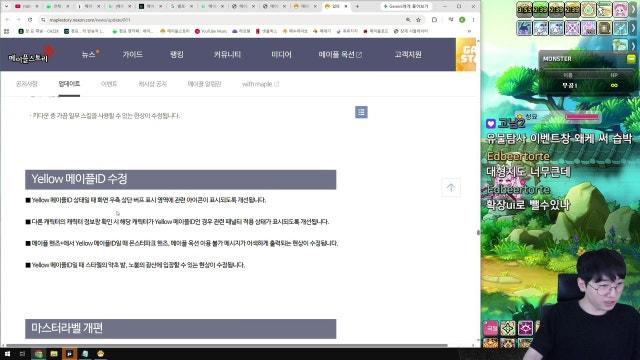Expand the first buff icon row arrow
640x360 pixels.
[634, 10]
